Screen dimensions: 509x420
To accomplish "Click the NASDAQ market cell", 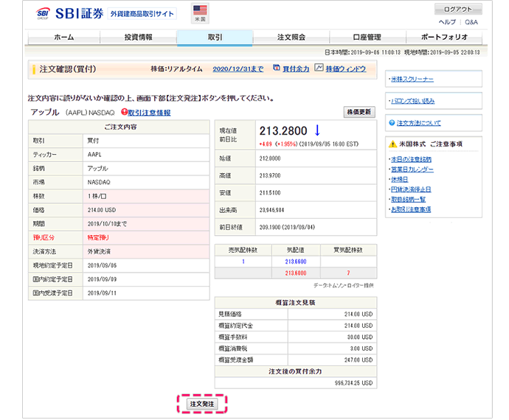I will pos(146,182).
